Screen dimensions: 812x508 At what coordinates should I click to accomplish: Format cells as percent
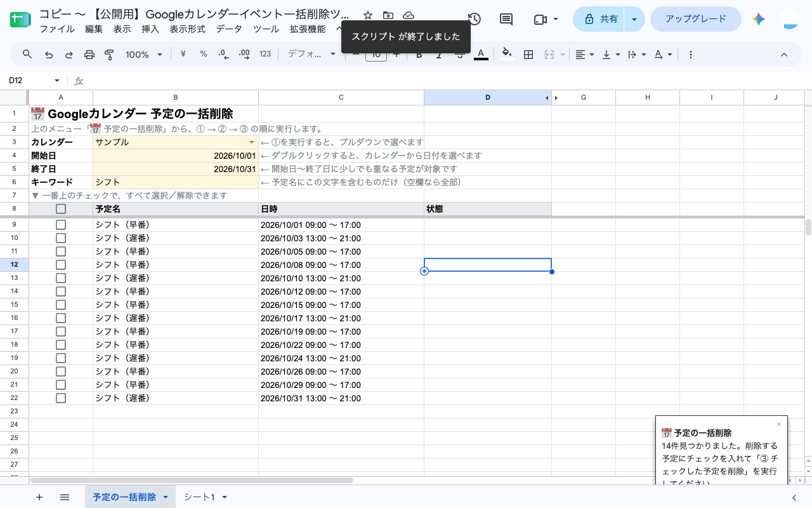point(204,54)
